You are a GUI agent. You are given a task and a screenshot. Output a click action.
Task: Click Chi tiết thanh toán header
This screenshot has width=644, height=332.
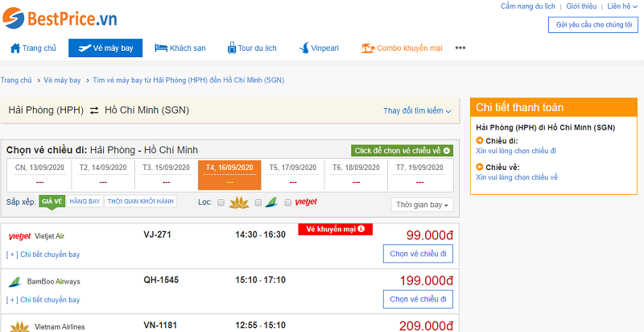pos(554,108)
